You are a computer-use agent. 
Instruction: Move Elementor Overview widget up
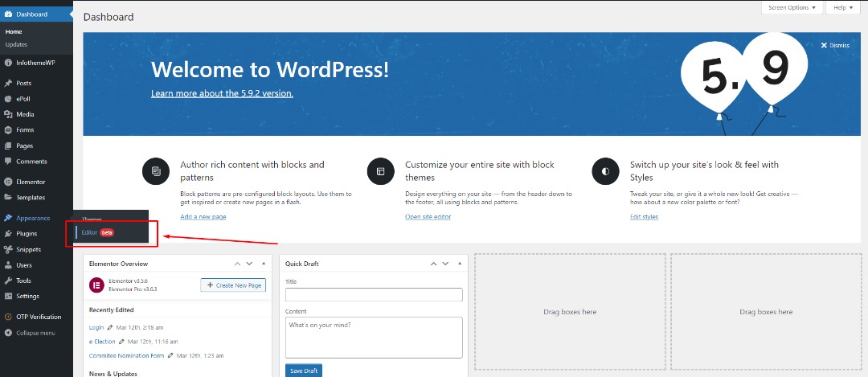click(x=237, y=264)
